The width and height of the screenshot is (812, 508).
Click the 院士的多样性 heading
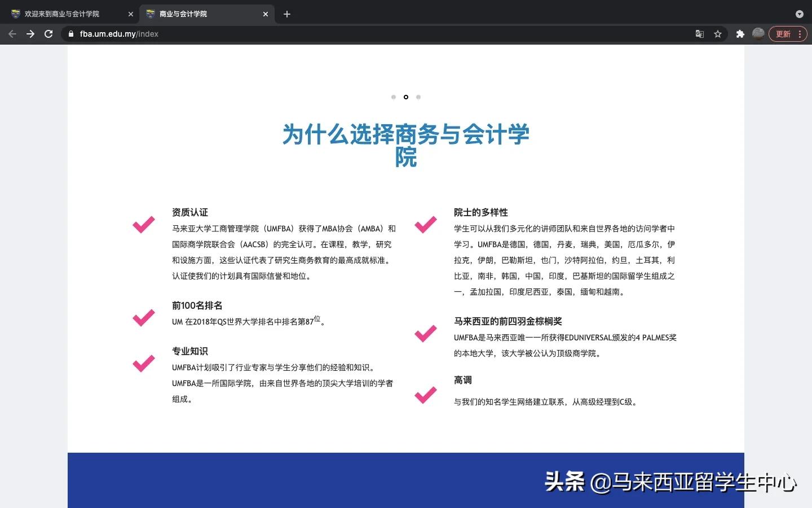481,212
